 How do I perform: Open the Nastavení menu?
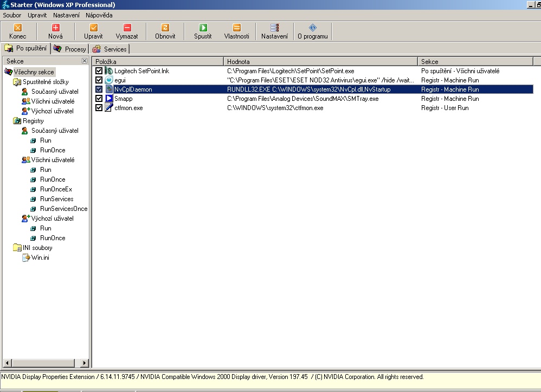point(66,15)
